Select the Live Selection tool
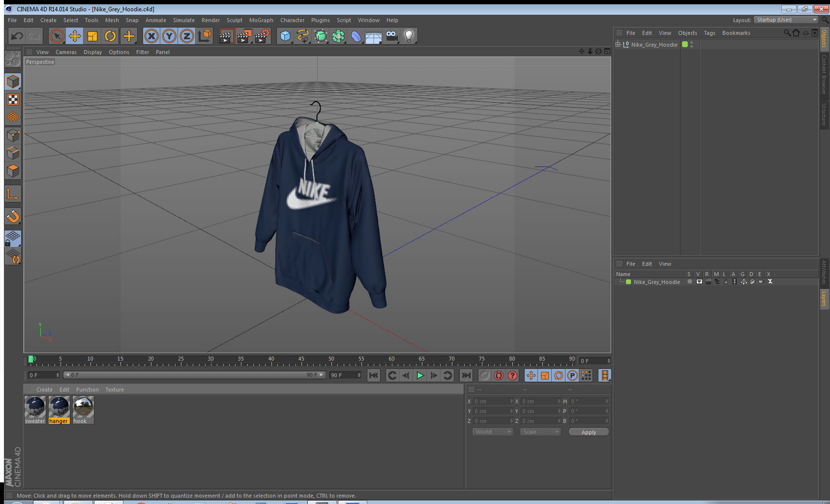Screen dimensions: 830x504 tap(57, 36)
